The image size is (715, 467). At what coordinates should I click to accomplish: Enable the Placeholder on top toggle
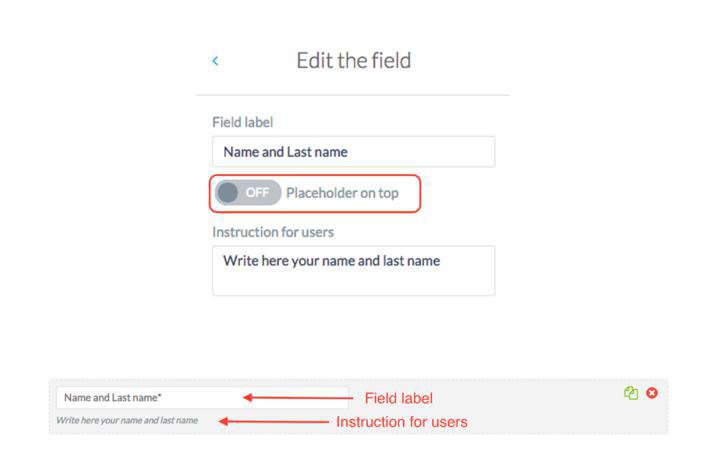pyautogui.click(x=247, y=193)
